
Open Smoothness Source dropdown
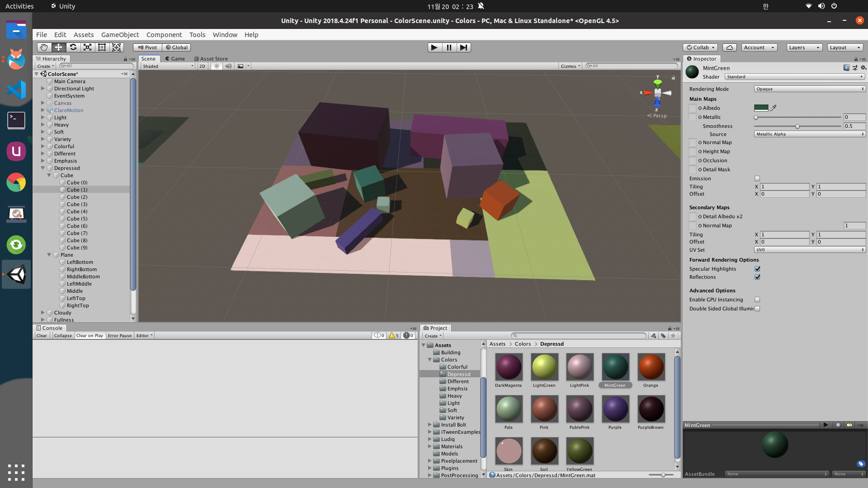[x=810, y=134]
